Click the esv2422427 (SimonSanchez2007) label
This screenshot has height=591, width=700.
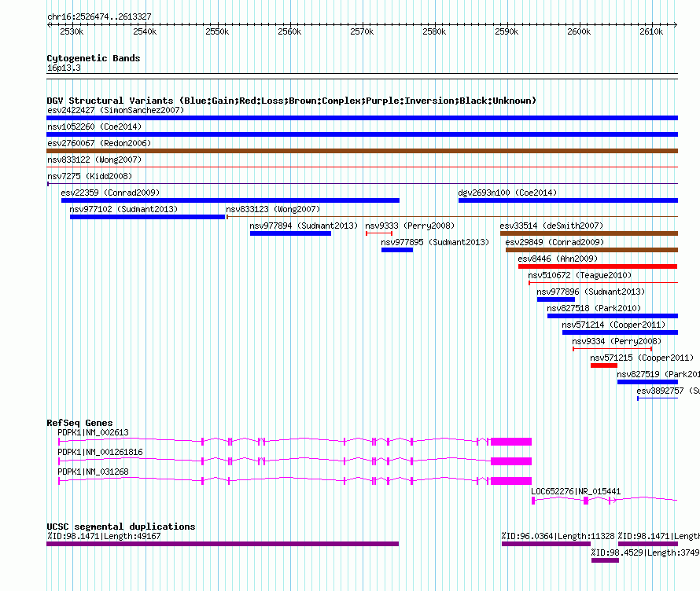[x=116, y=110]
